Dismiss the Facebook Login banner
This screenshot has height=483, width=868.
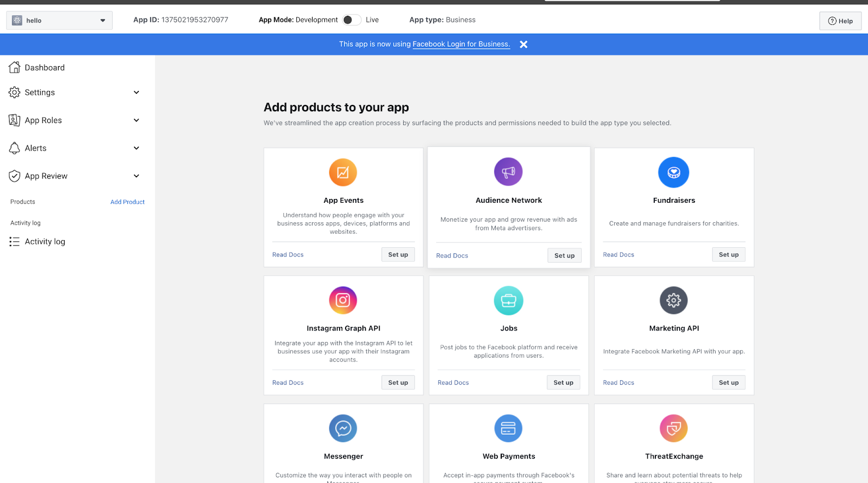click(524, 44)
